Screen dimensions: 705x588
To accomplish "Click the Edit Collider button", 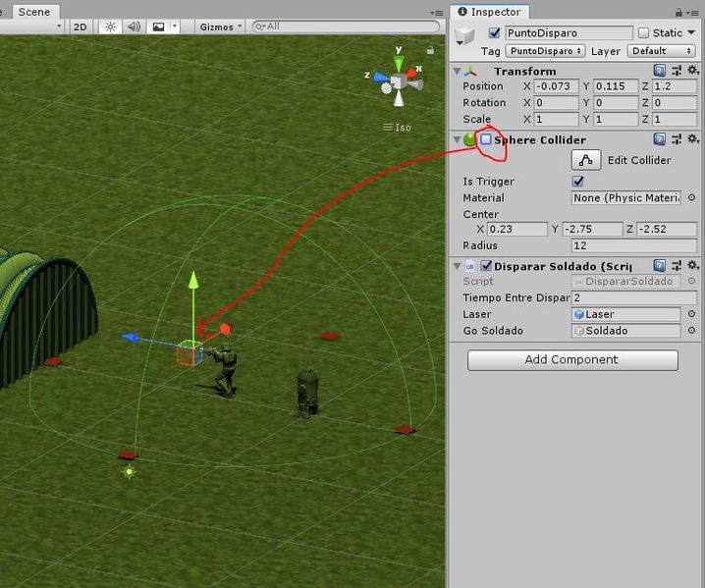I will (x=586, y=160).
